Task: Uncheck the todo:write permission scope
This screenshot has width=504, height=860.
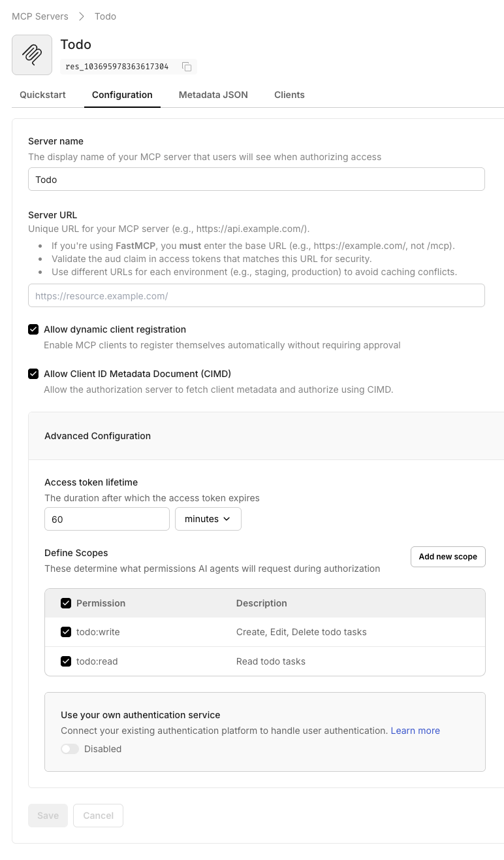Action: 66,632
